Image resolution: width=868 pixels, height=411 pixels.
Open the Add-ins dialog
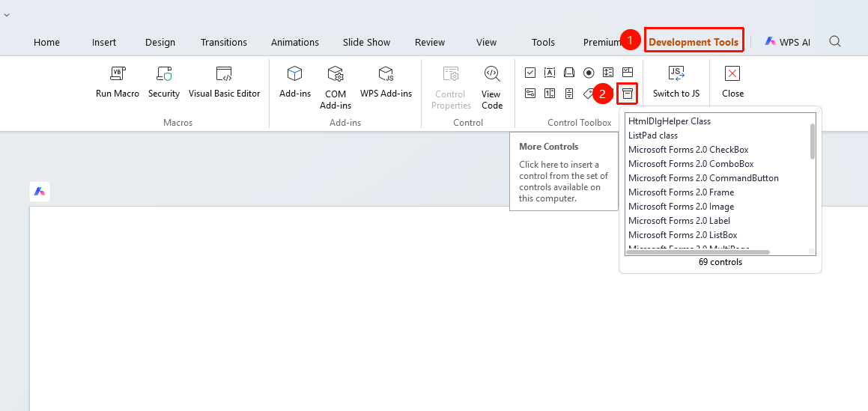[295, 83]
